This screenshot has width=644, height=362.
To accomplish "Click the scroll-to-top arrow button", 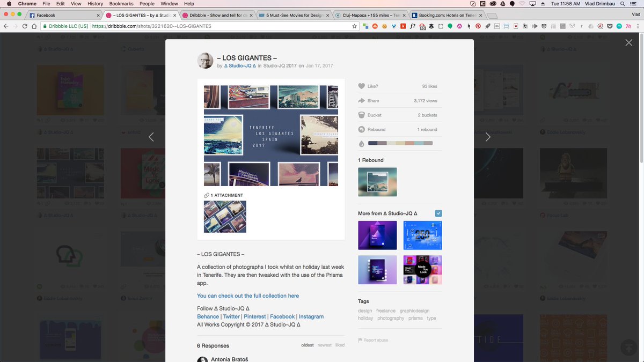I will coord(628,347).
